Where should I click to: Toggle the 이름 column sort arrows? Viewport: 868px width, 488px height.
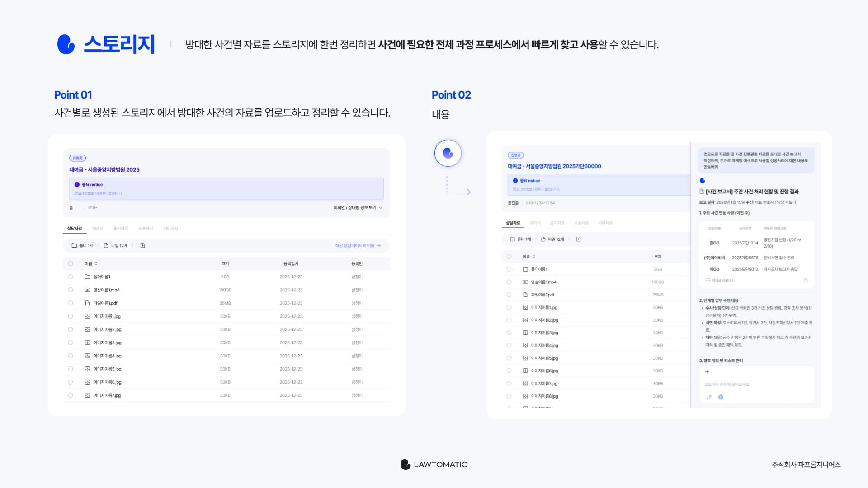[96, 263]
